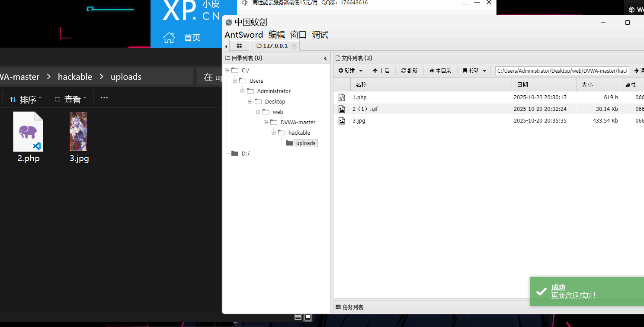Viewport: 644px width, 327px height.
Task: Select the C:/ folder icon in tree
Action: coord(235,70)
